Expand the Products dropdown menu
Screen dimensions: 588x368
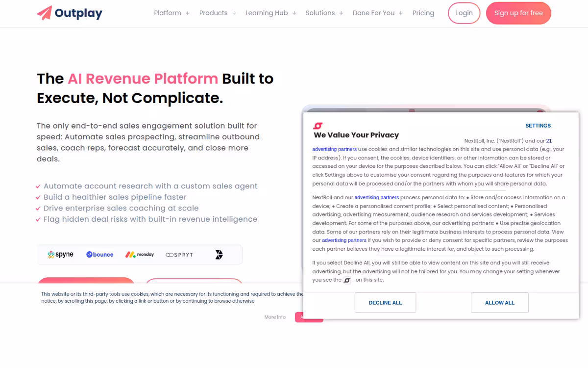218,13
